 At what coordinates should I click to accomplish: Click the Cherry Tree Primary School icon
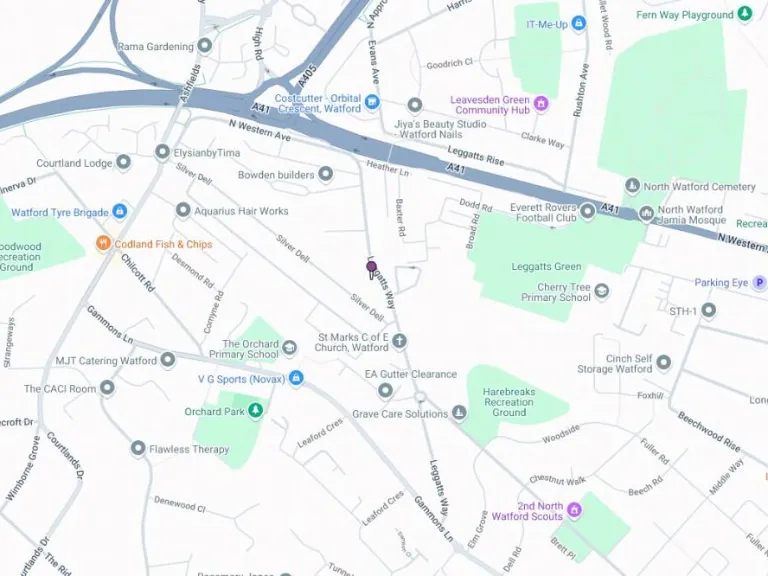601,291
